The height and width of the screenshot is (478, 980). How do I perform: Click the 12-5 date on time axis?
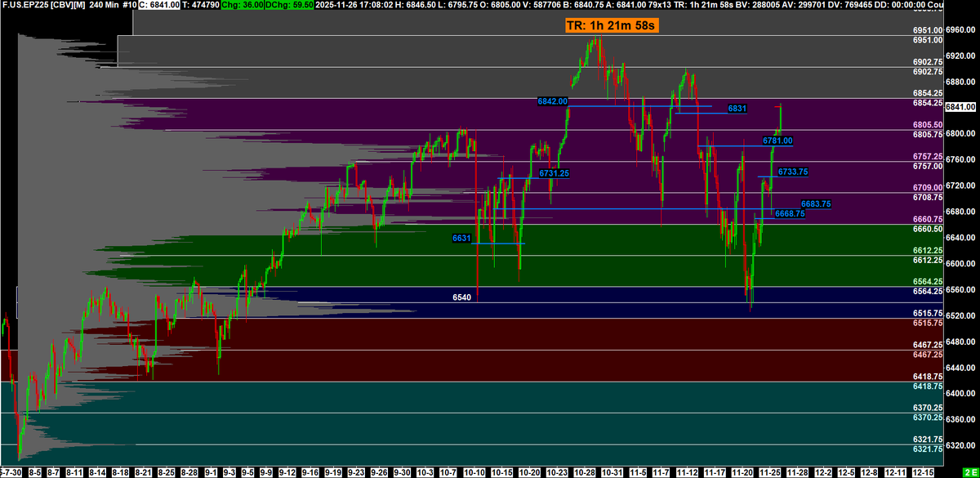pyautogui.click(x=846, y=472)
